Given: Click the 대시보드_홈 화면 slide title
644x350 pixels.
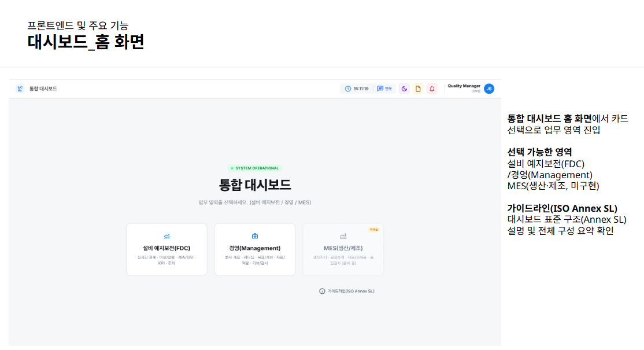Looking at the screenshot, I should 86,42.
